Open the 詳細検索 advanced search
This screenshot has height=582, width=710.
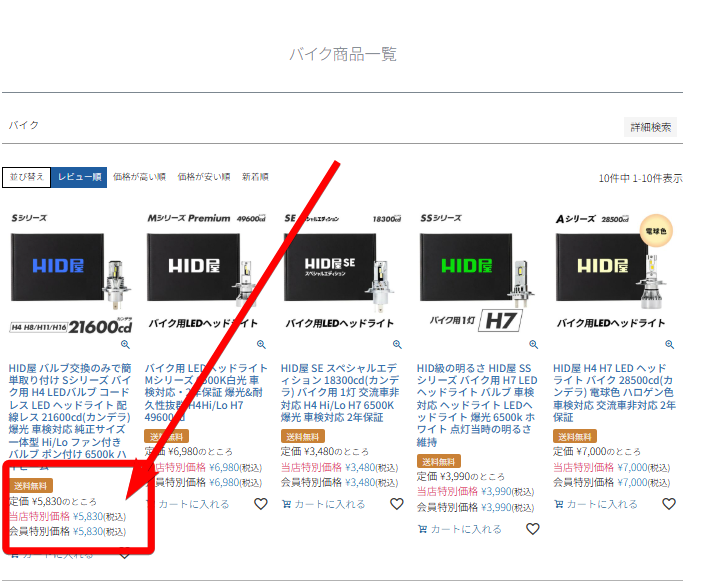651,127
